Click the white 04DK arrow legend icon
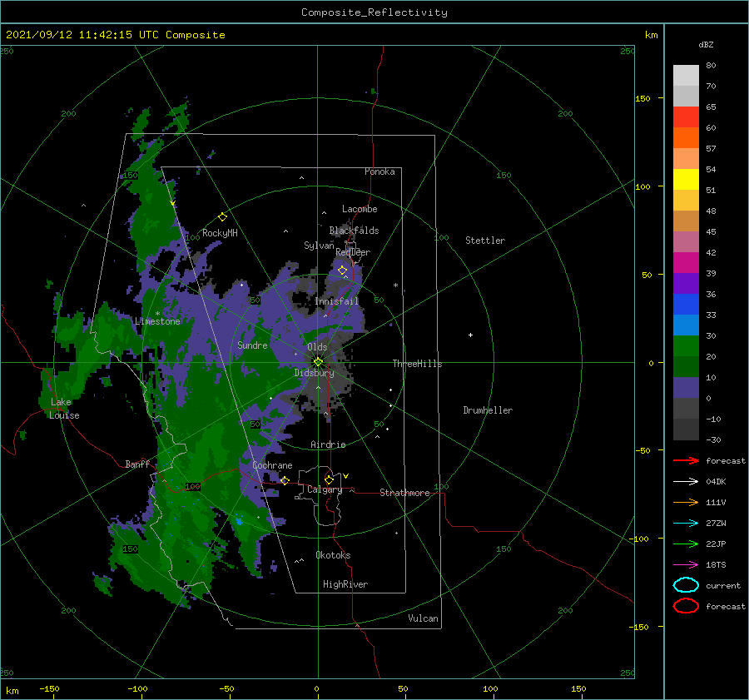The image size is (749, 700). (x=686, y=481)
